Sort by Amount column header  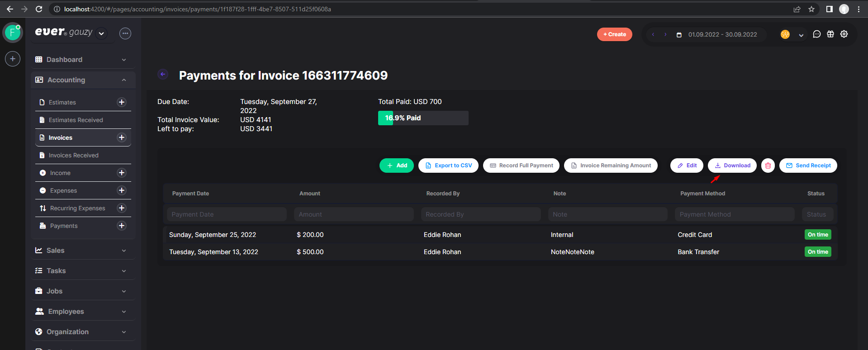pyautogui.click(x=310, y=194)
